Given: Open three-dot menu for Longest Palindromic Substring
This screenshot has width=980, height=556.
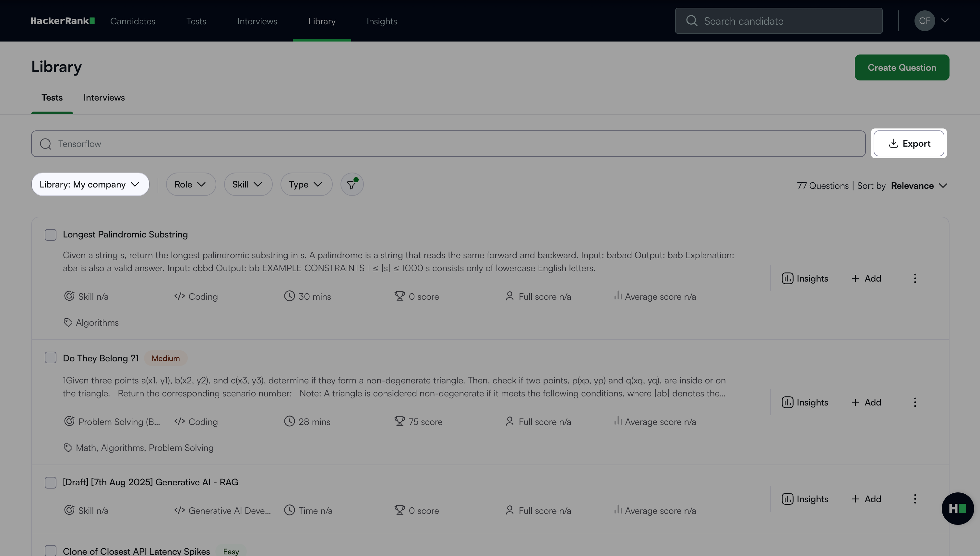Looking at the screenshot, I should (x=915, y=278).
